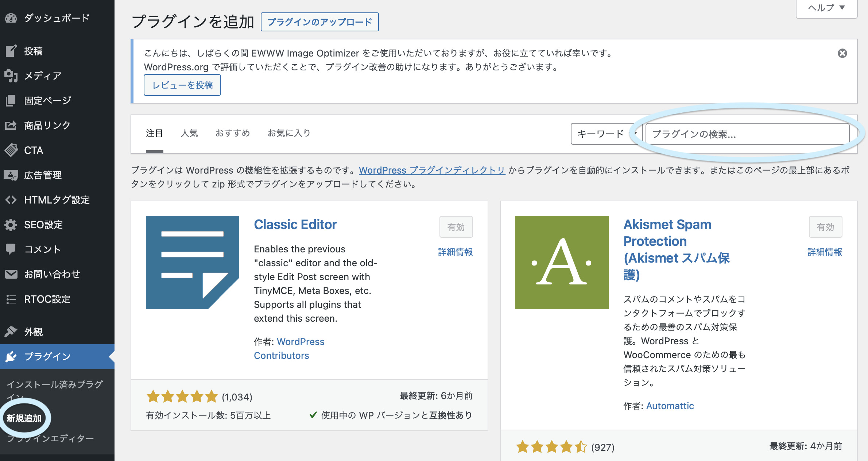Click the コメント speech bubble icon

(x=11, y=249)
